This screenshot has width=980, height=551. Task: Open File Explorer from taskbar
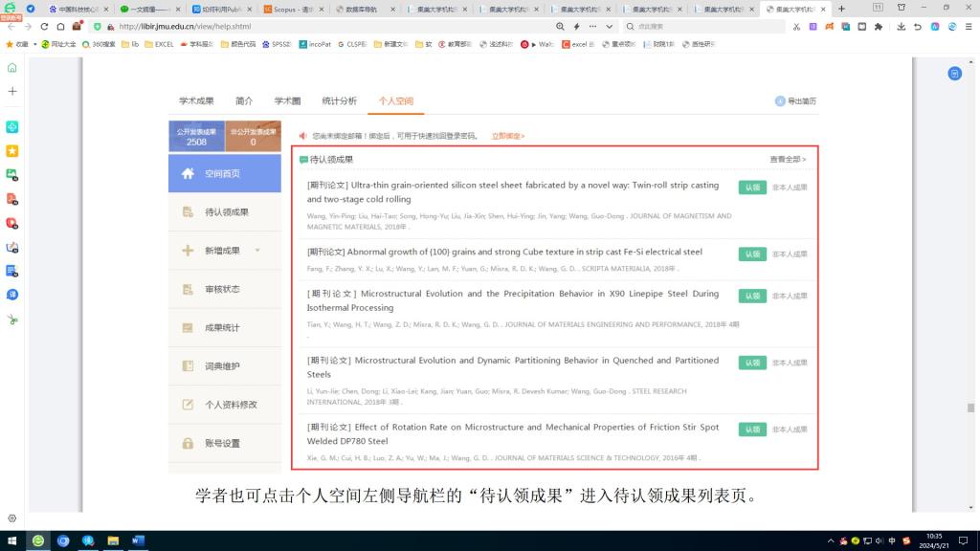pos(113,541)
